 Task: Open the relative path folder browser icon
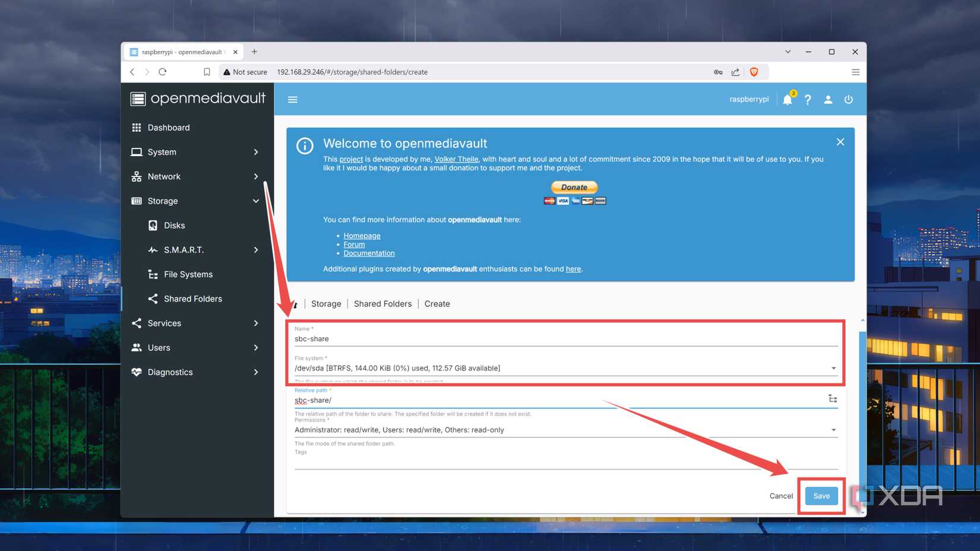pyautogui.click(x=833, y=399)
